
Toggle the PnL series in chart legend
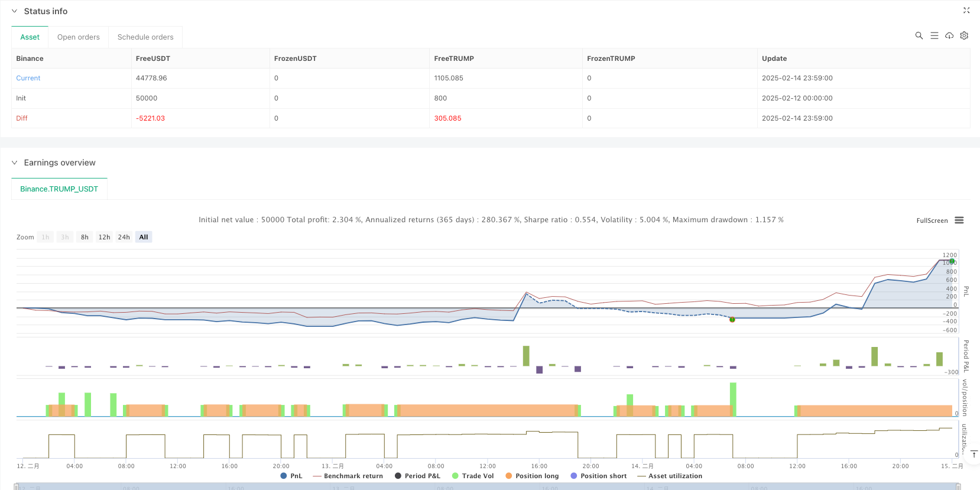291,476
